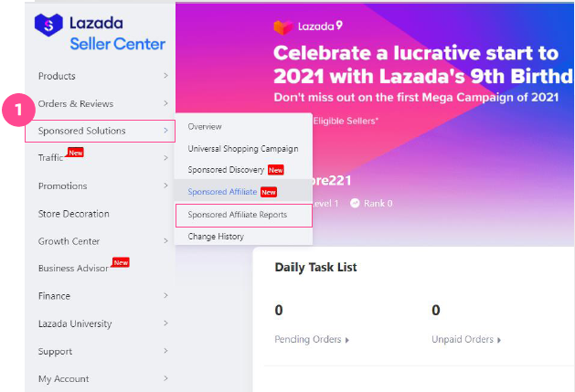The height and width of the screenshot is (392, 575).
Task: Click the Lazada Seller Center shield logo
Action: [48, 25]
